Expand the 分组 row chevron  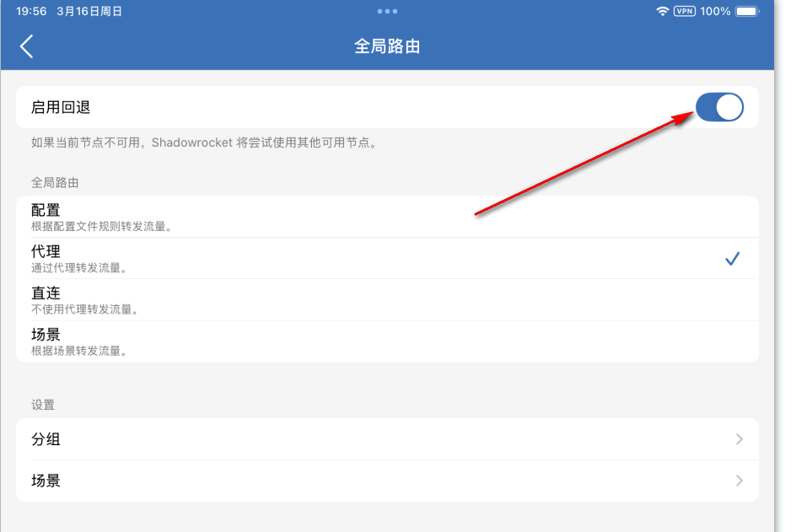(x=739, y=439)
